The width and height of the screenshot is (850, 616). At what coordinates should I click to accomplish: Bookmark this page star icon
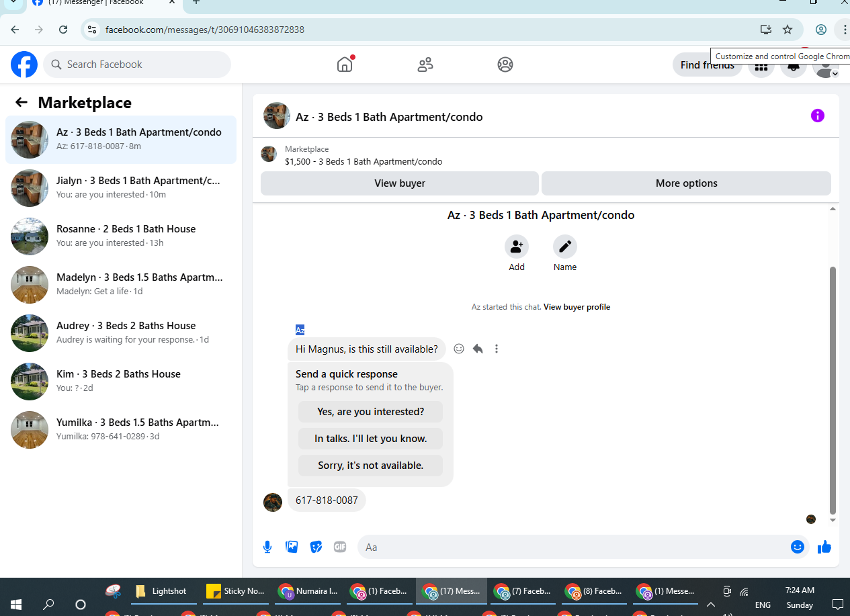click(788, 30)
